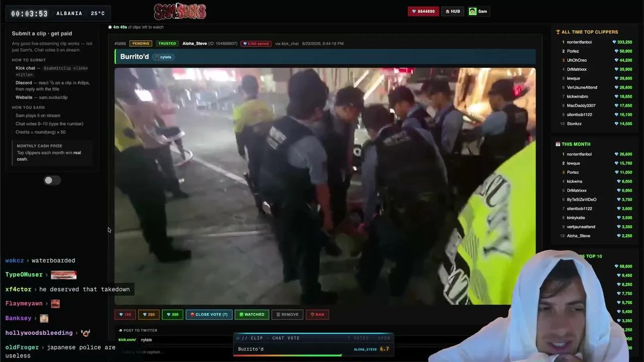Click the trash icon on Remove button

click(x=278, y=315)
